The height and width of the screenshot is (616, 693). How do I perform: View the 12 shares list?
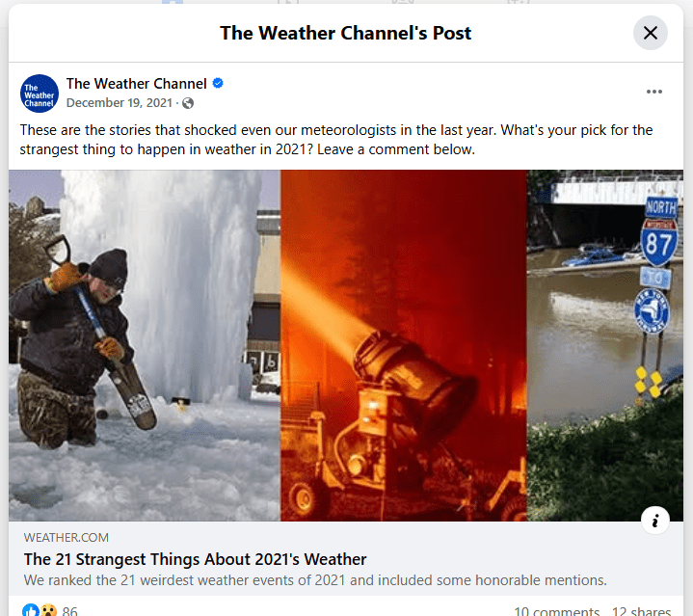641,610
